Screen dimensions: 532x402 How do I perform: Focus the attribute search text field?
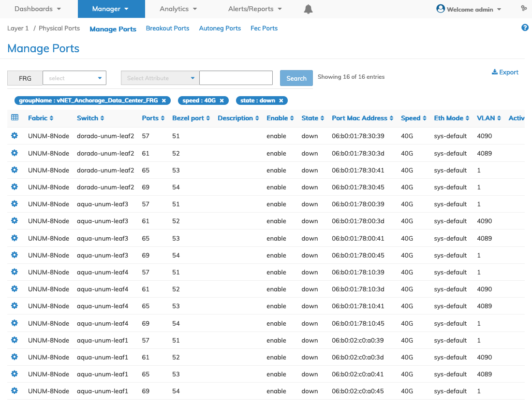point(236,78)
